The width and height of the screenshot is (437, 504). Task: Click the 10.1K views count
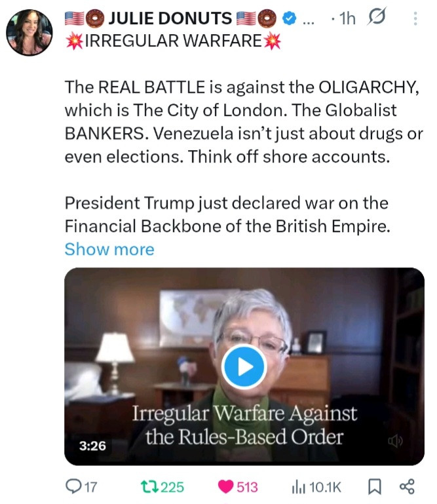coord(325,487)
